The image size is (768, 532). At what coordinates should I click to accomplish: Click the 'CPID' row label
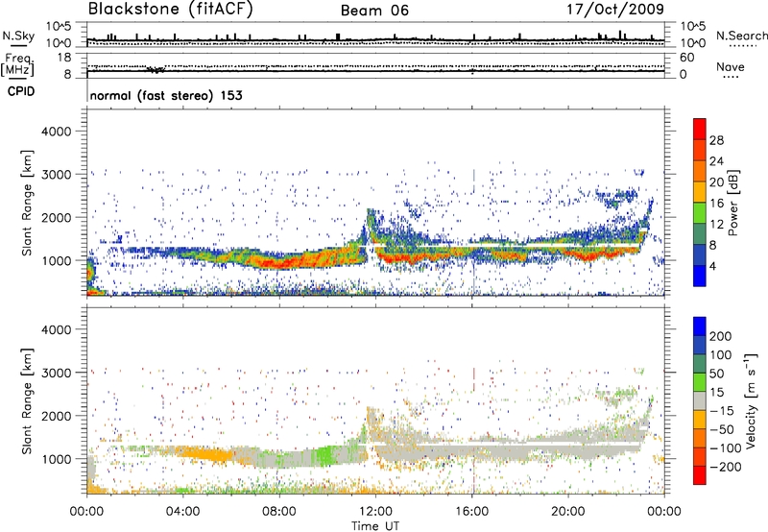(21, 91)
